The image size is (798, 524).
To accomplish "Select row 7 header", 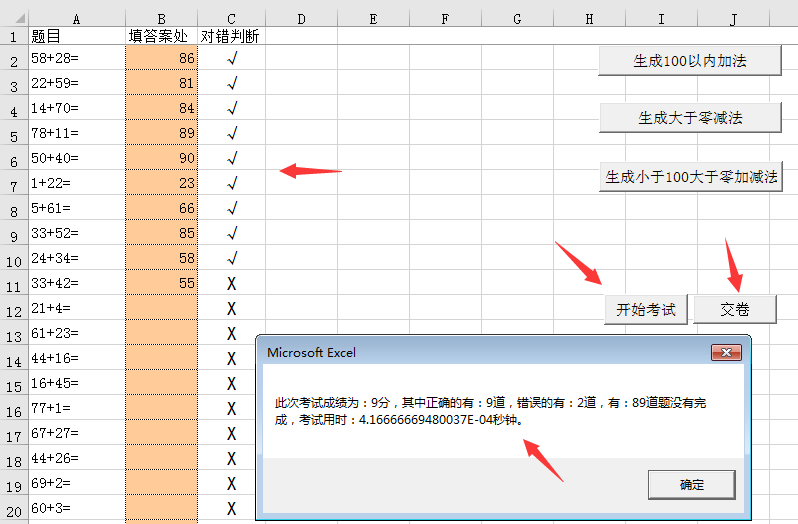I will point(14,183).
